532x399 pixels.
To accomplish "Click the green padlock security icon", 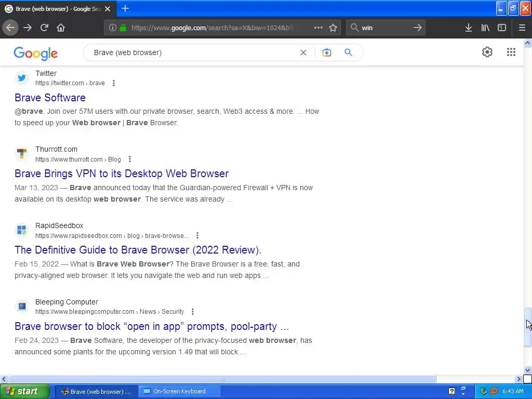I will point(123,28).
